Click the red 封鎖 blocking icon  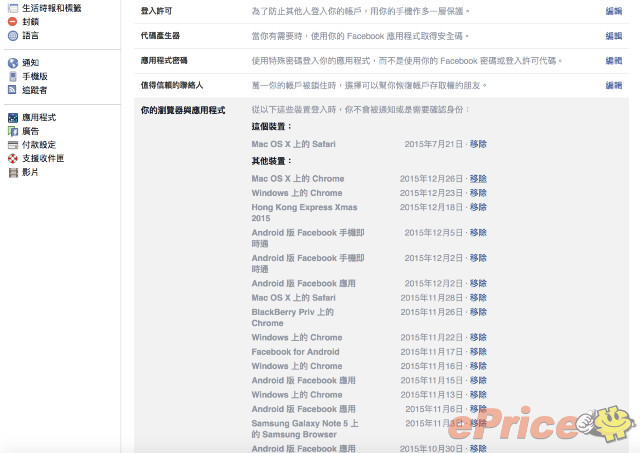coord(13,22)
